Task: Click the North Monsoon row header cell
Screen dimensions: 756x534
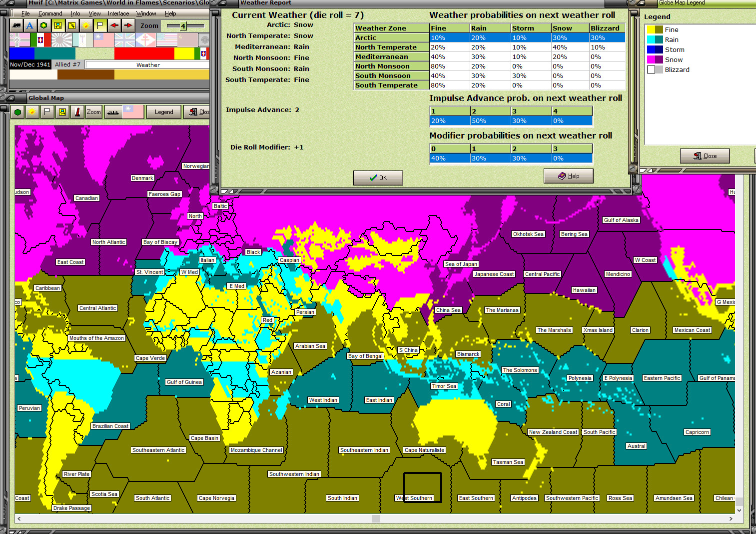Action: pyautogui.click(x=392, y=66)
